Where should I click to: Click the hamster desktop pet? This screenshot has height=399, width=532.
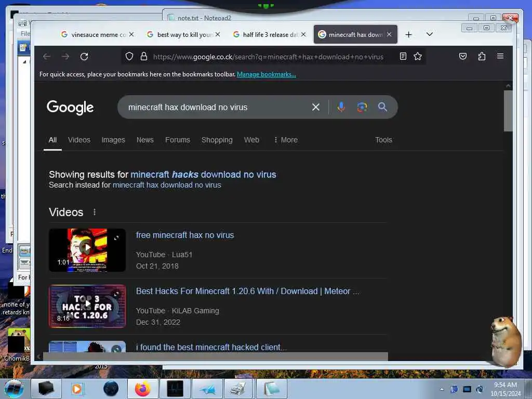point(506,341)
